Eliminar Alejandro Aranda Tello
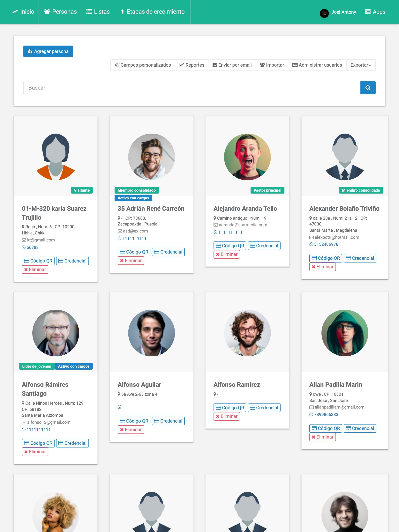 coord(227,254)
